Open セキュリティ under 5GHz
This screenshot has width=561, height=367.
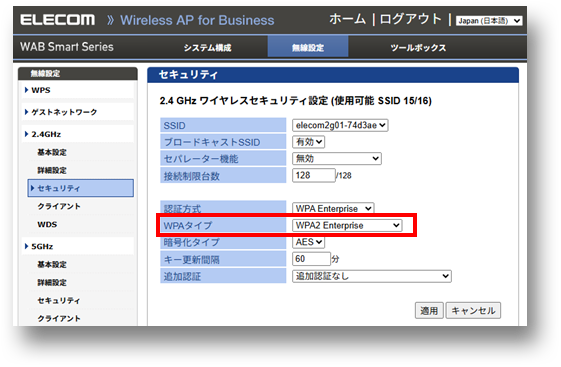[59, 301]
